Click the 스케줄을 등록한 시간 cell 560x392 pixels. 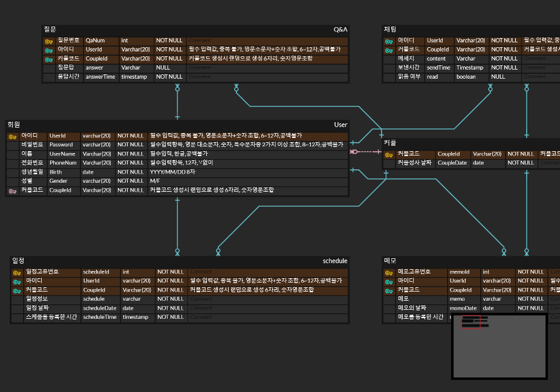coord(52,317)
